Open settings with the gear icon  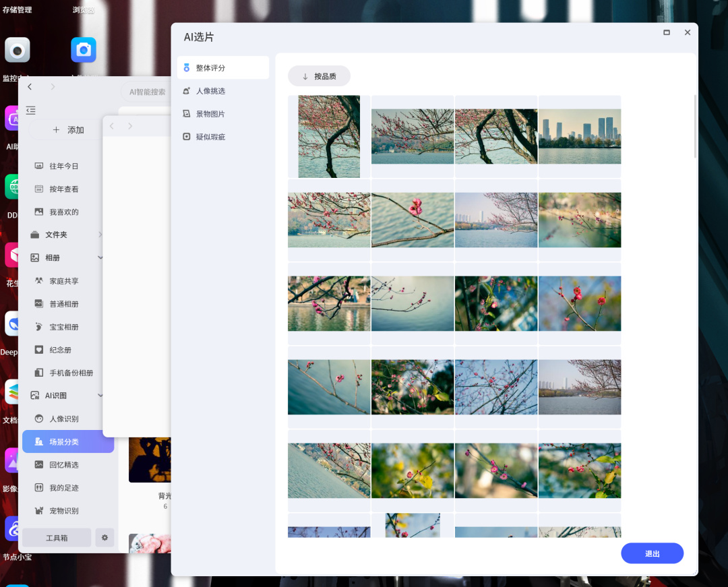point(104,538)
